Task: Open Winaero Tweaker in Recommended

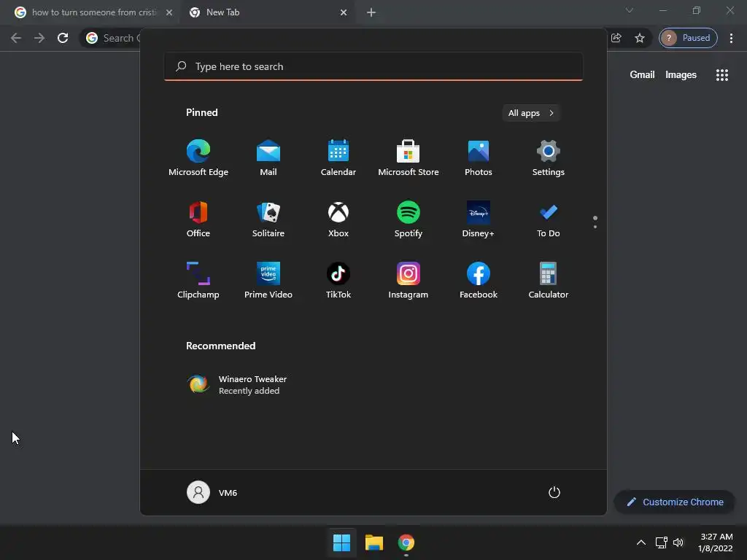Action: click(x=237, y=384)
